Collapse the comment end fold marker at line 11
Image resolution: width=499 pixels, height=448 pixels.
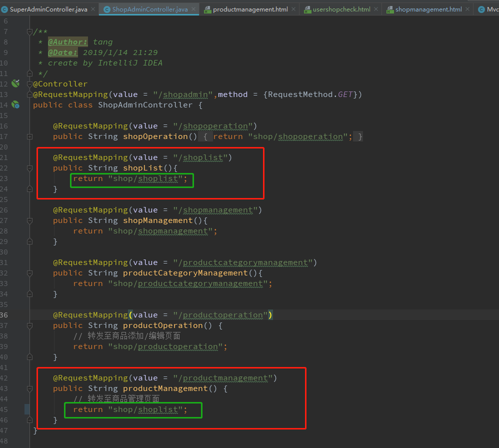pyautogui.click(x=29, y=73)
